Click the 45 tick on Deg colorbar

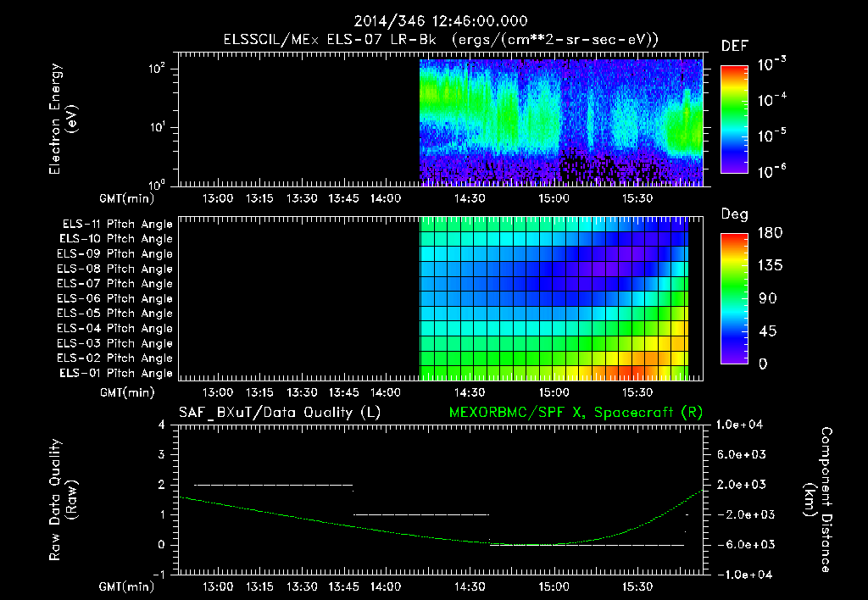[768, 331]
